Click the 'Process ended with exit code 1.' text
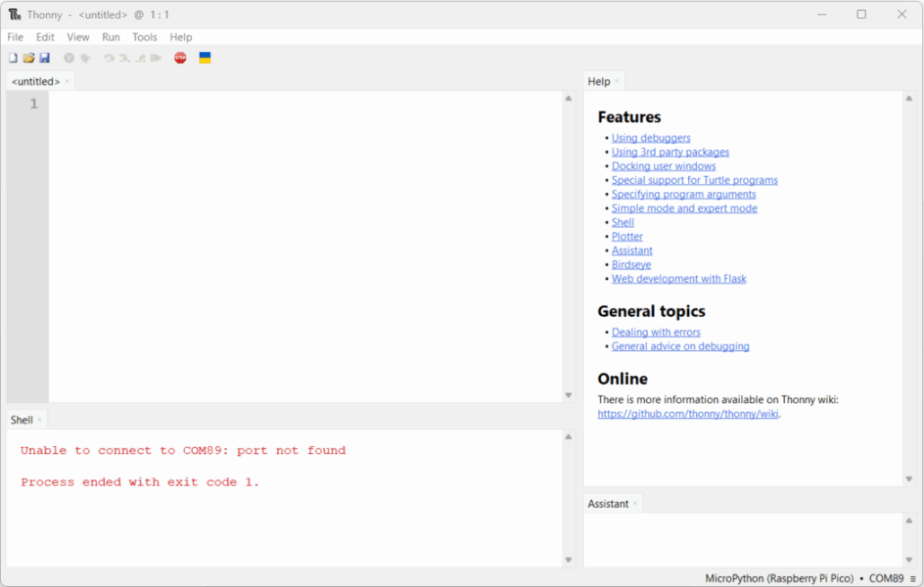Screen dimensions: 924x587 pos(140,482)
